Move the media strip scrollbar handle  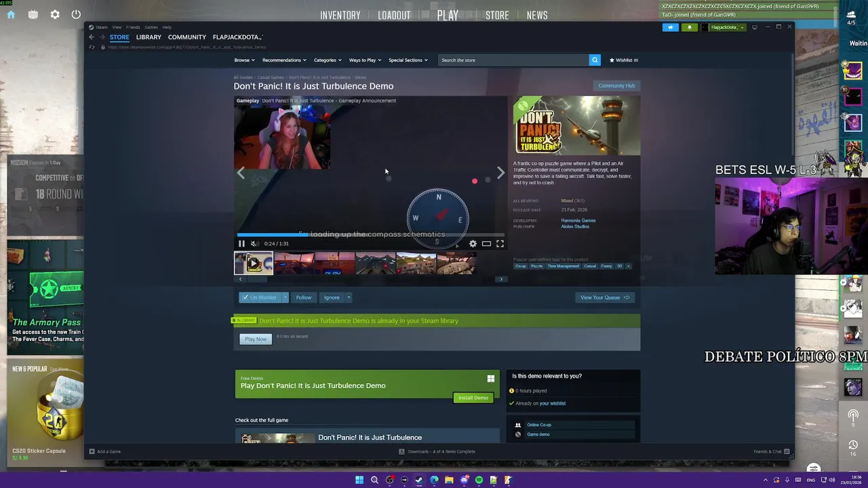(257, 279)
